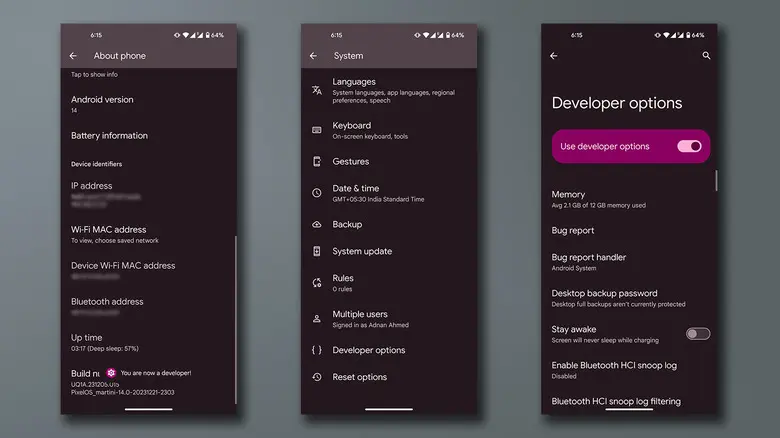Tap the Gestures phone icon

[317, 161]
